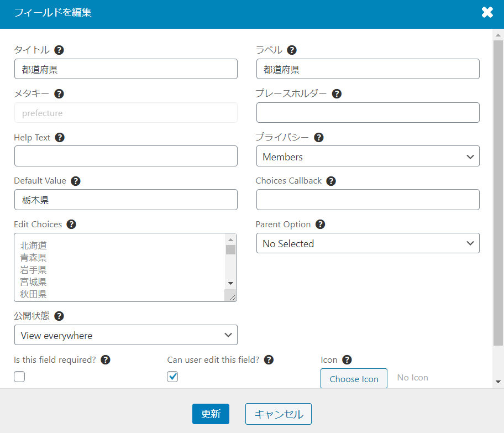Check the Is this field required checkbox
This screenshot has width=504, height=433.
tap(19, 377)
